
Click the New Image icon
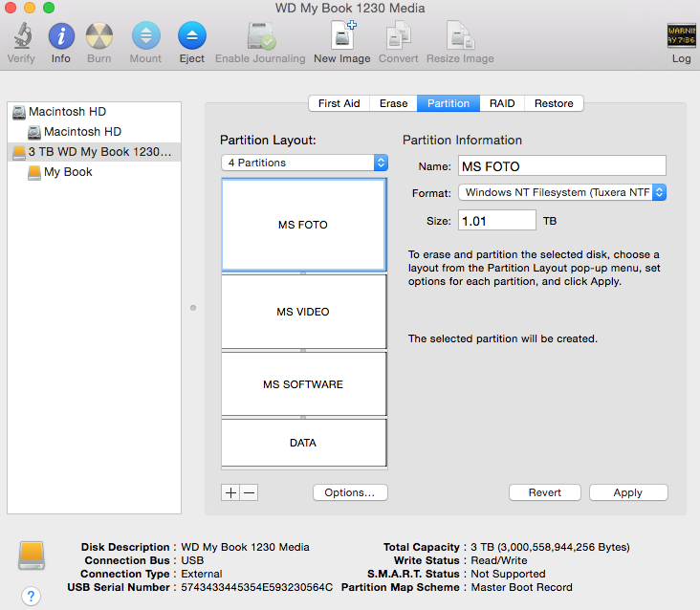point(342,37)
